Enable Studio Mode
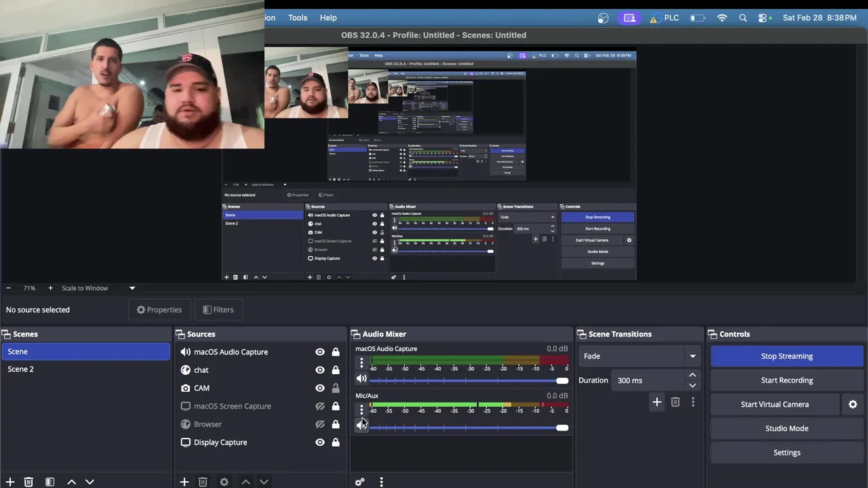 point(787,428)
